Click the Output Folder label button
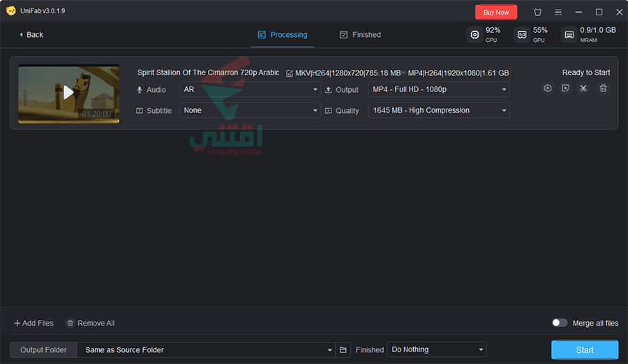This screenshot has width=628, height=364. [44, 349]
